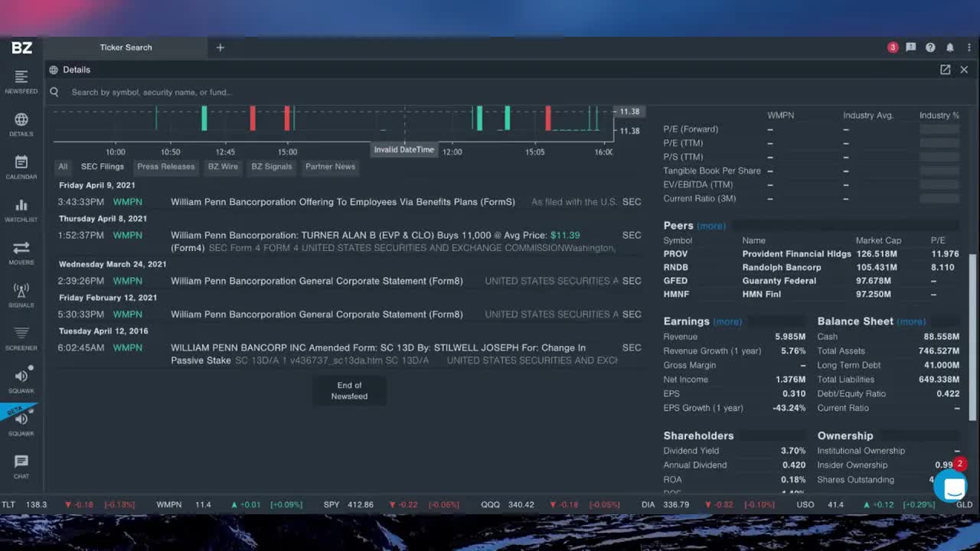Image resolution: width=980 pixels, height=551 pixels.
Task: Click the right panel vertical scrollbar
Action: coord(974,337)
